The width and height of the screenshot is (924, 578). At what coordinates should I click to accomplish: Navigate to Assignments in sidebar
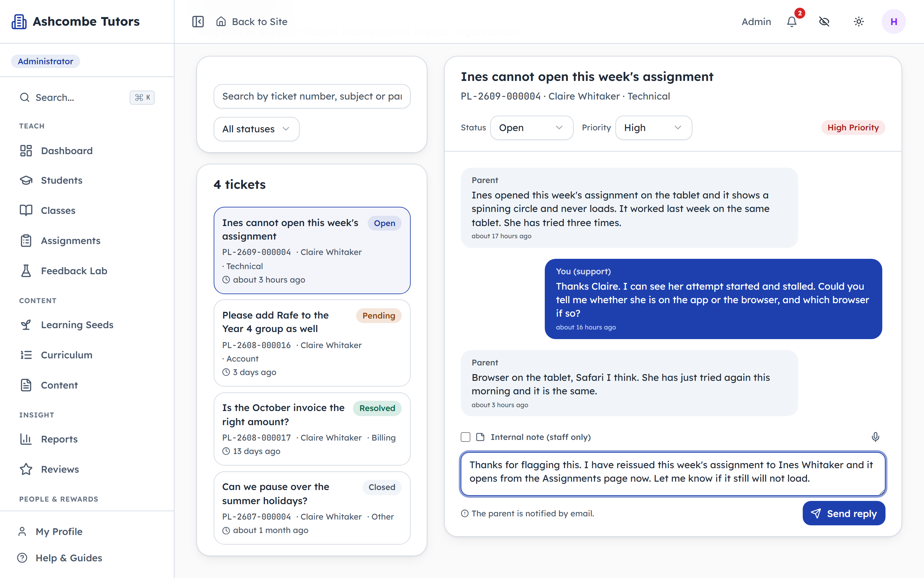[x=87, y=241]
